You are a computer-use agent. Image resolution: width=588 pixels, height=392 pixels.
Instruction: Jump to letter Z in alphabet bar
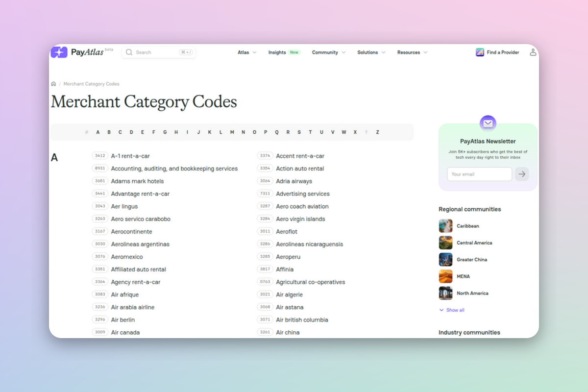[x=377, y=132]
